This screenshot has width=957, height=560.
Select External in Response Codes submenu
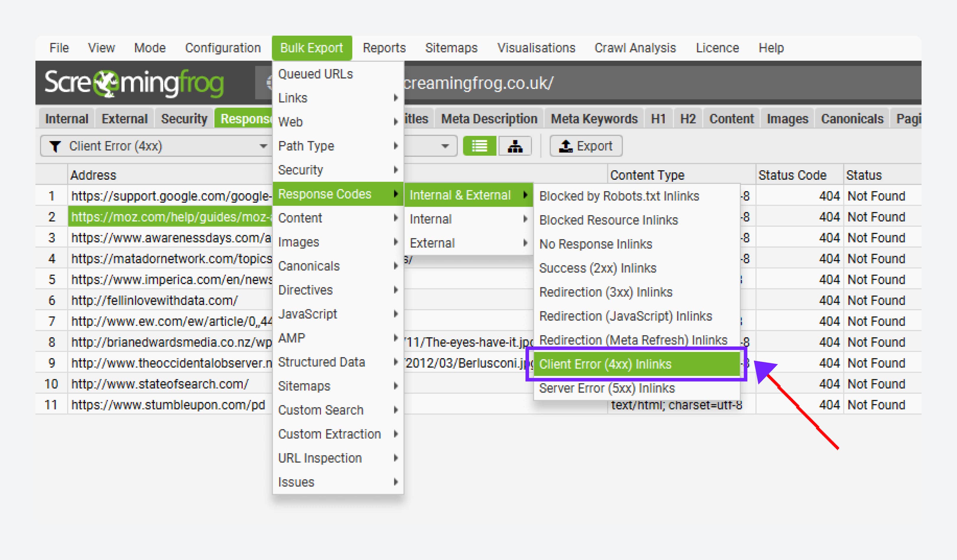click(469, 243)
